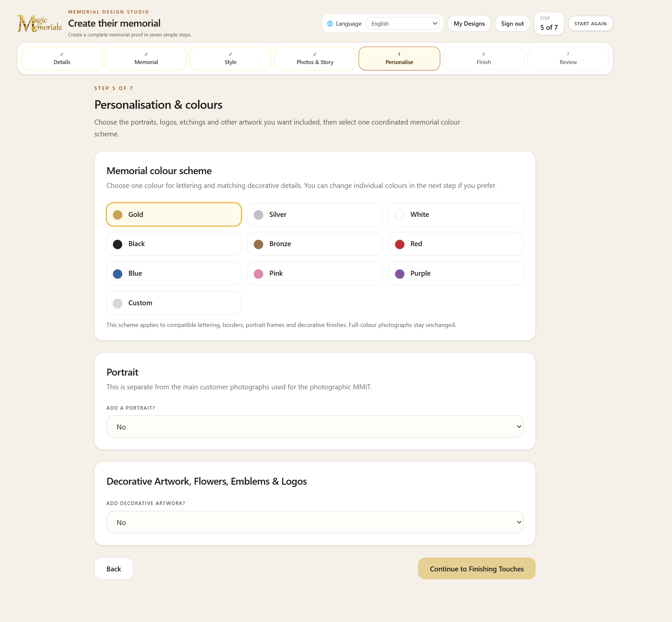Open the English language dropdown
Screen dimensions: 672x622
(402, 24)
